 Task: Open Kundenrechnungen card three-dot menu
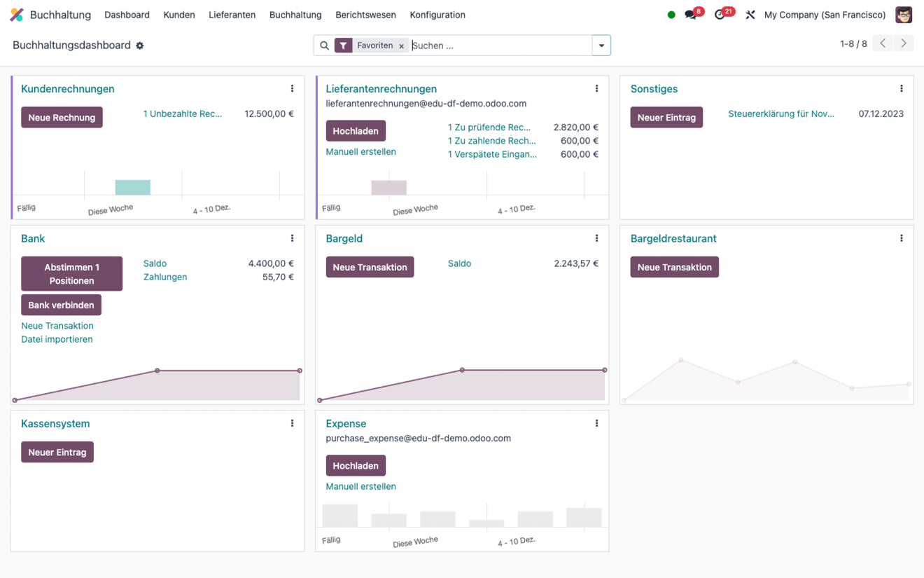click(x=293, y=89)
